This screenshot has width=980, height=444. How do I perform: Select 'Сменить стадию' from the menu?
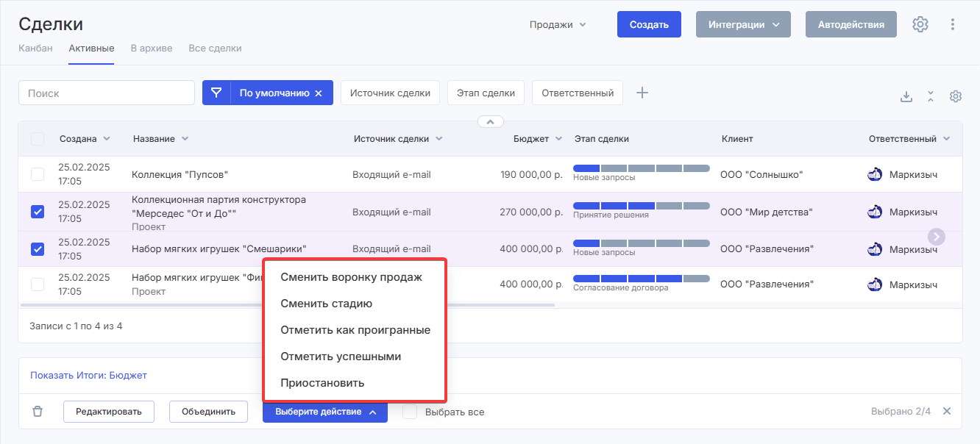[x=326, y=304]
